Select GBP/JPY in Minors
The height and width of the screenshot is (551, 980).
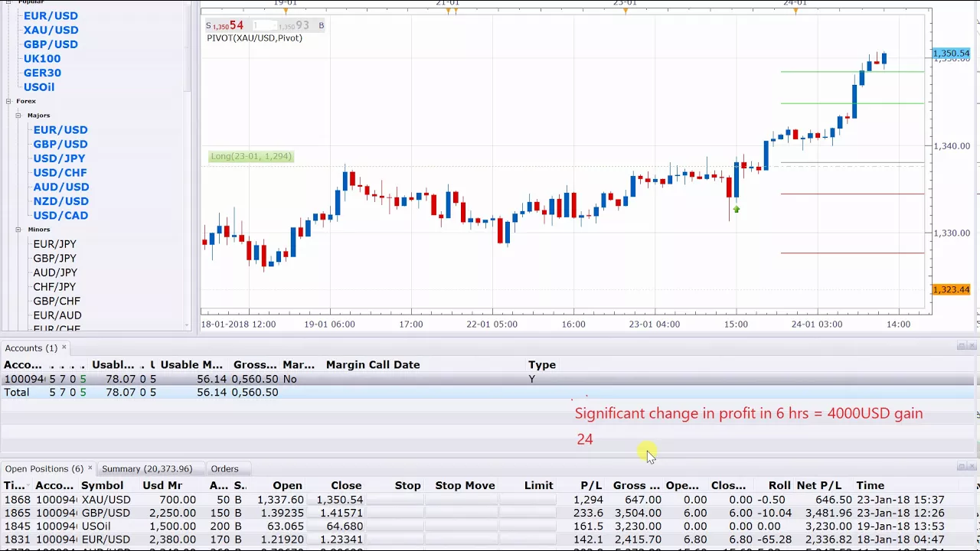point(54,258)
